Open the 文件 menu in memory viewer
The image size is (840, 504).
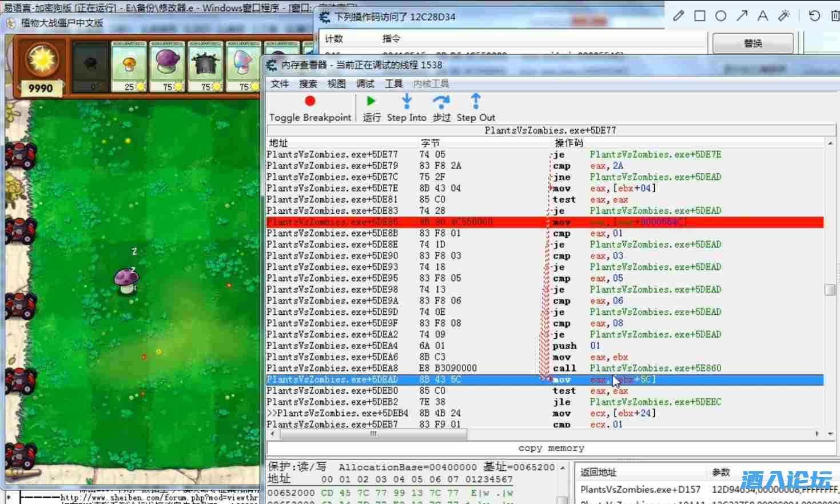point(279,84)
